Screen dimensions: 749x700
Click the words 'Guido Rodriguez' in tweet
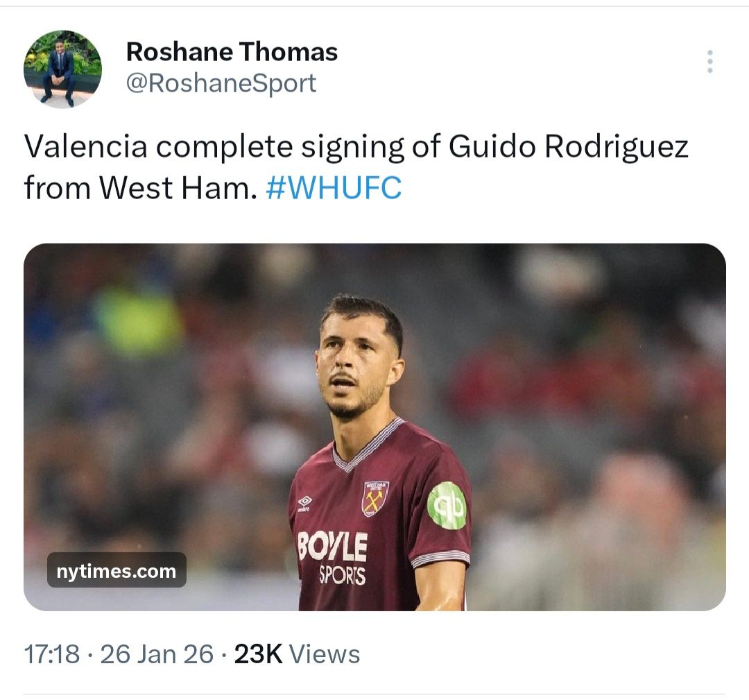569,147
